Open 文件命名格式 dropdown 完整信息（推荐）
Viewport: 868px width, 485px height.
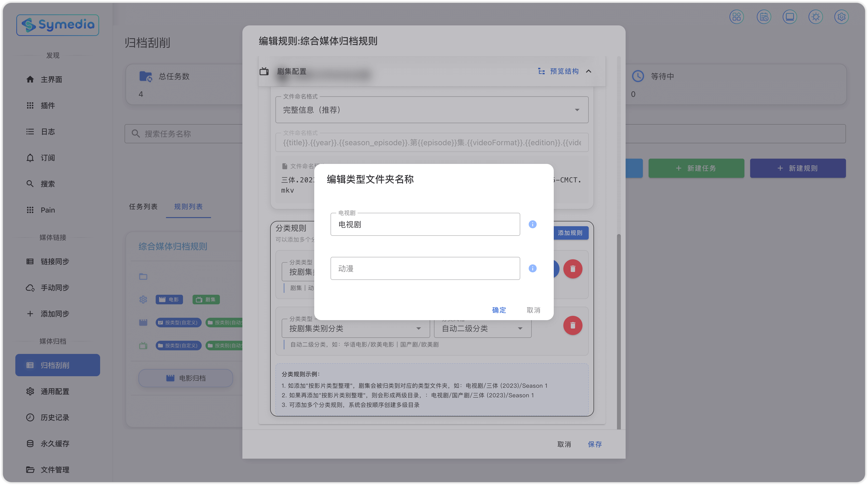tap(432, 110)
